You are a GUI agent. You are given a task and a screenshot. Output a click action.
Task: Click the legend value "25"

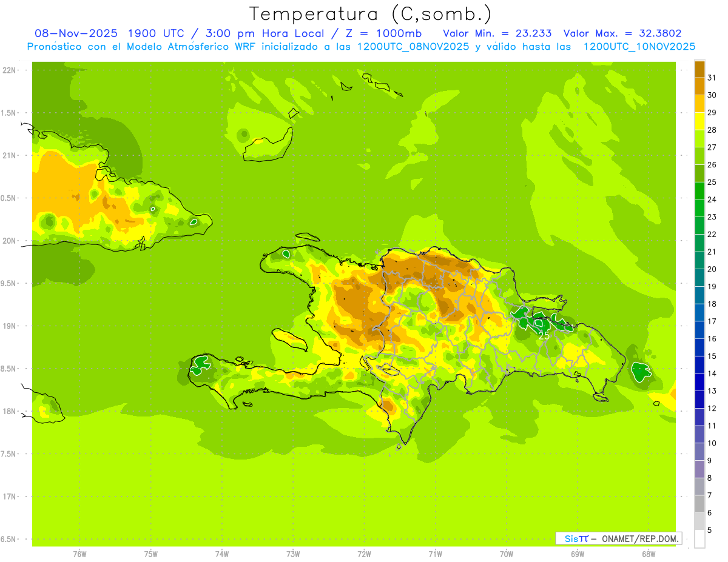click(x=712, y=182)
